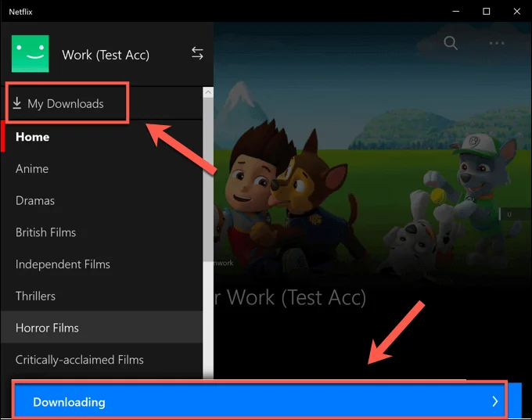Screen dimensions: 532x420
Task: Close the Netflix window
Action: click(x=516, y=11)
